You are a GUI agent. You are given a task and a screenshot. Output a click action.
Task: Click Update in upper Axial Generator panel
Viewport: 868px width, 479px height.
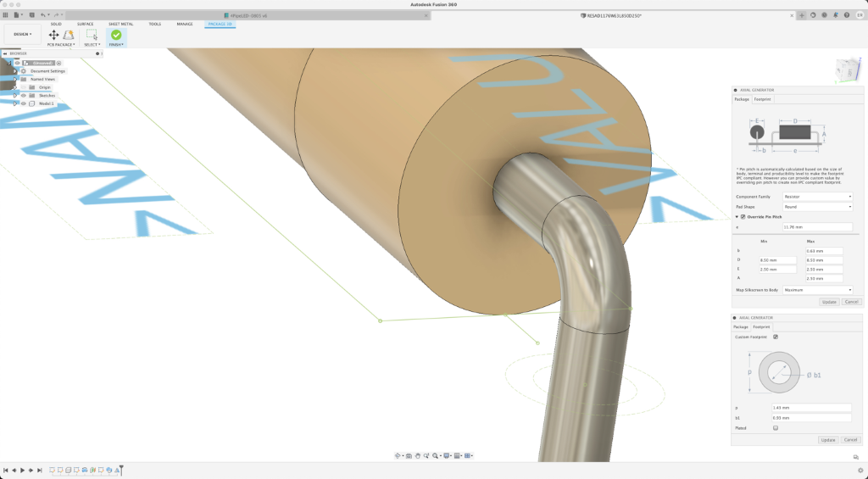click(x=829, y=302)
